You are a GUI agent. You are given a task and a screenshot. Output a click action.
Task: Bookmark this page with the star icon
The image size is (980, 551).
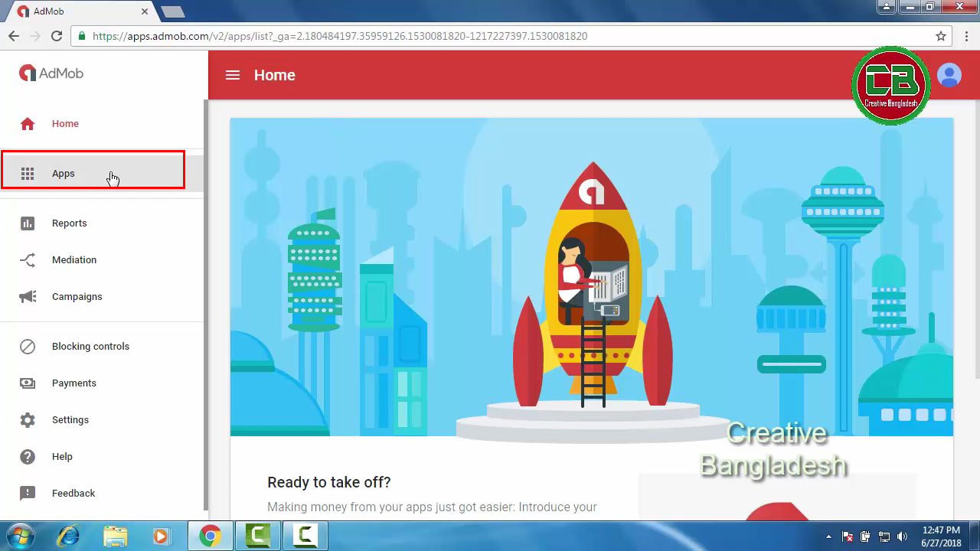(941, 36)
